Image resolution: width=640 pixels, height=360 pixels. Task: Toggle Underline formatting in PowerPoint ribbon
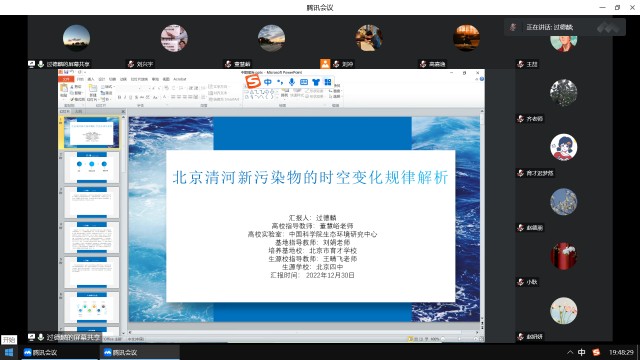pos(131,98)
